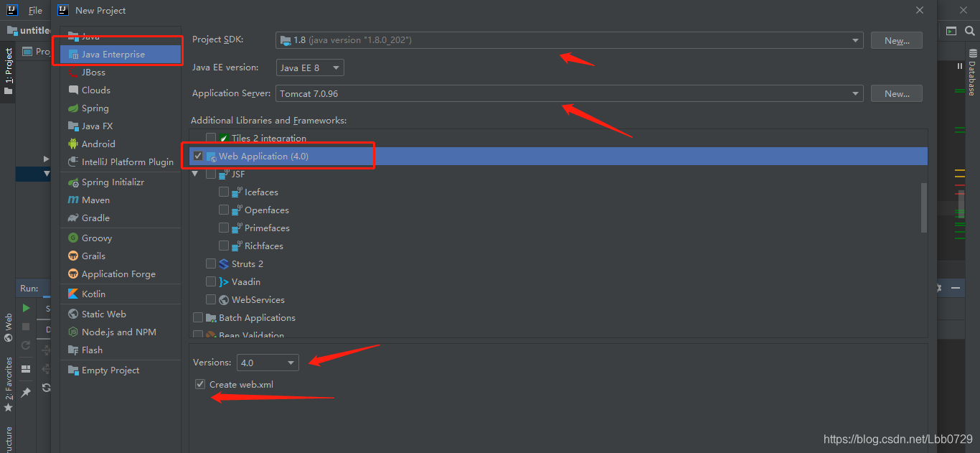Tick the Openfaces checkbox
This screenshot has height=453, width=980.
coord(224,210)
